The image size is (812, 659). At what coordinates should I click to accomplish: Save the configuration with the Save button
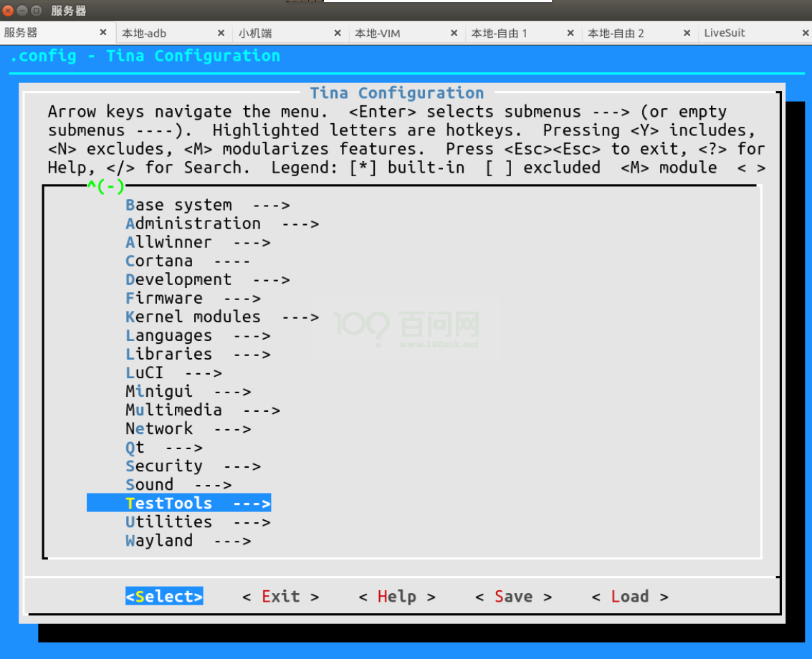pyautogui.click(x=512, y=596)
